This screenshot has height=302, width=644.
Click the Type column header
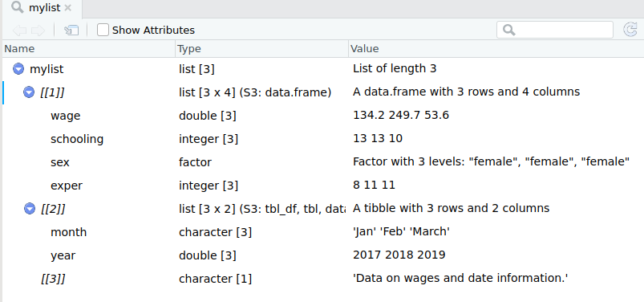point(261,48)
